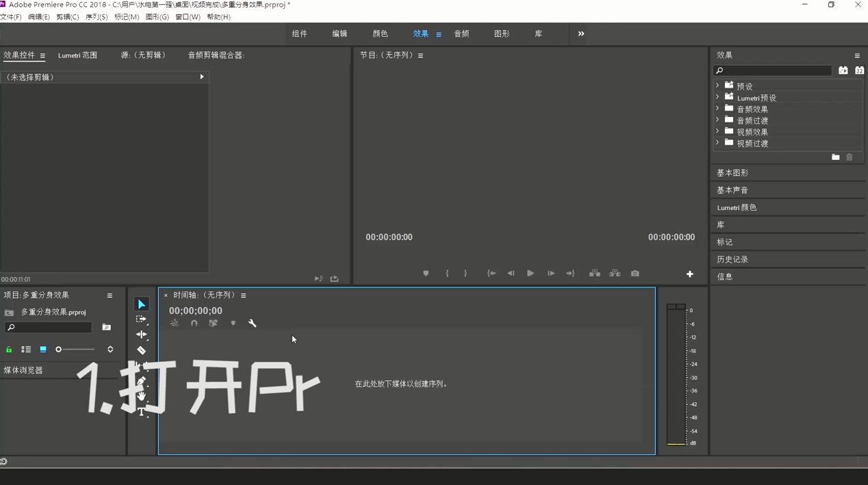Toggle project writable green lock
This screenshot has height=485, width=868.
coord(9,350)
